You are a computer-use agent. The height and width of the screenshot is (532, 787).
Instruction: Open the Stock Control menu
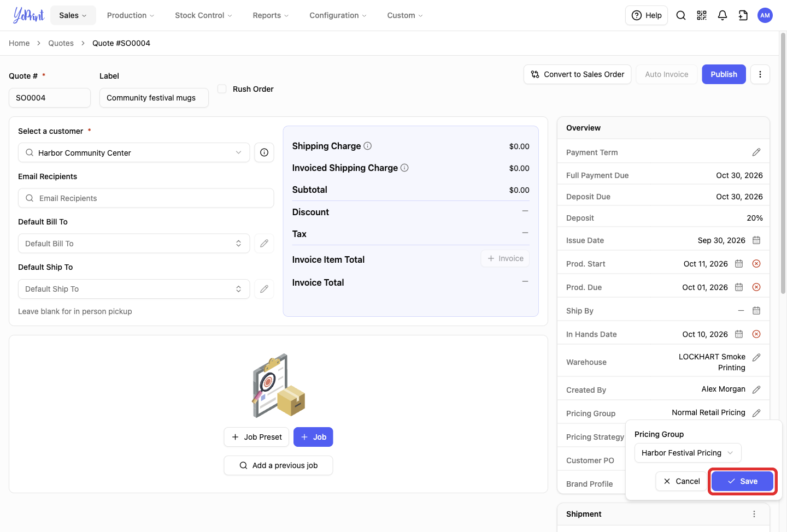pos(203,15)
